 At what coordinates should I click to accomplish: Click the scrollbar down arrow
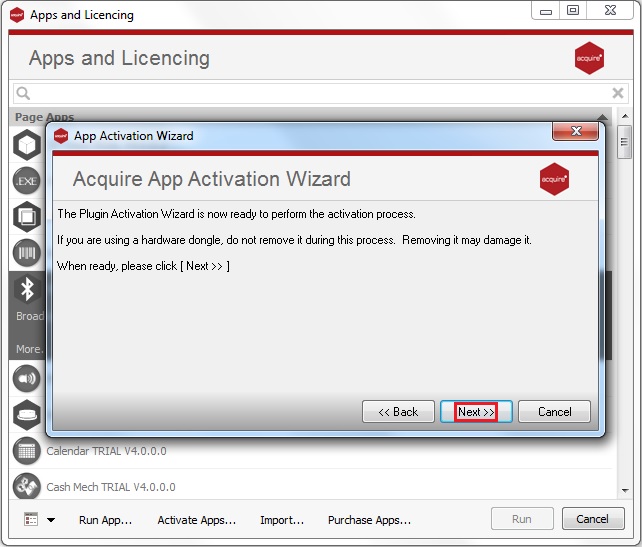point(625,490)
